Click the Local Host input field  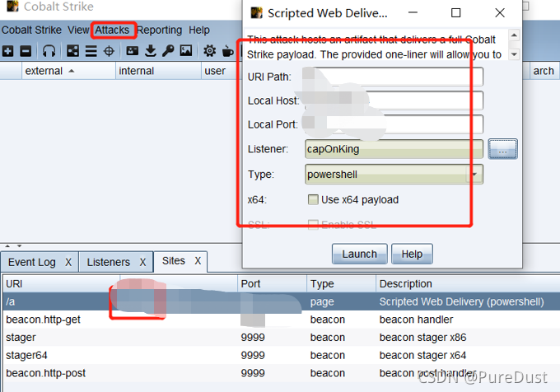coord(394,100)
